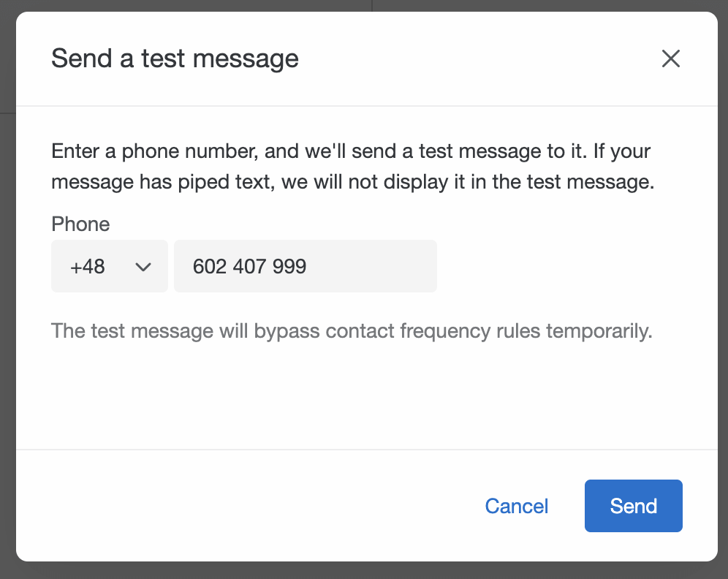Image resolution: width=728 pixels, height=579 pixels.
Task: Click the dialog title text
Action: pos(175,58)
